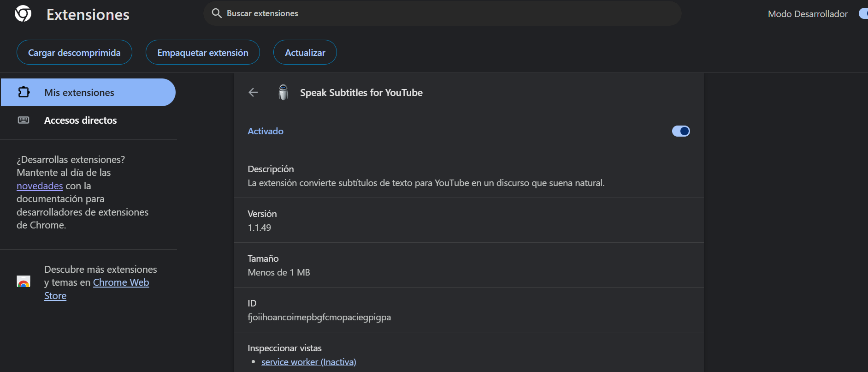Open Accesos directos section
Image resolution: width=868 pixels, height=372 pixels.
81,120
